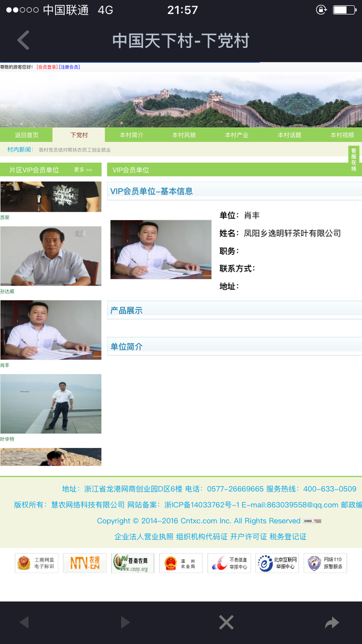Open the 客服在线 side button

pos(354,159)
